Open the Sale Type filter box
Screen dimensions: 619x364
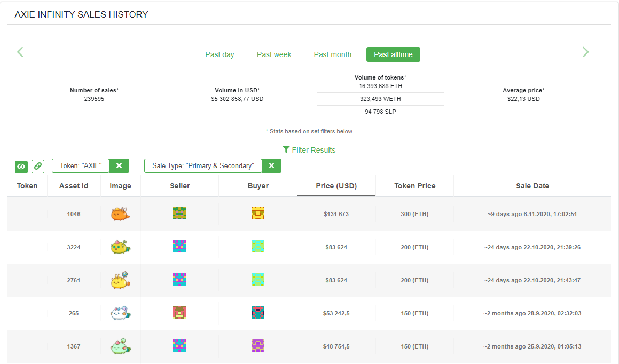click(203, 165)
